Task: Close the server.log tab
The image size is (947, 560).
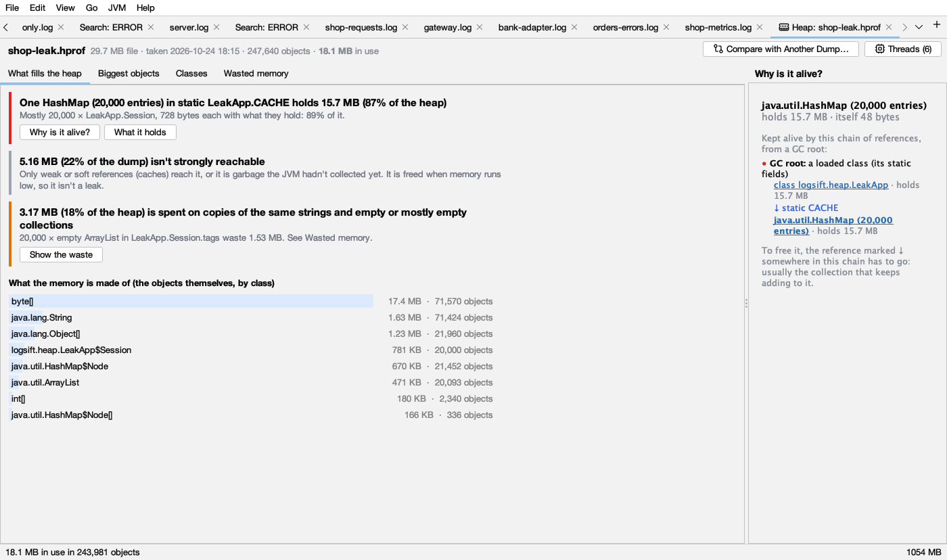Action: tap(216, 28)
